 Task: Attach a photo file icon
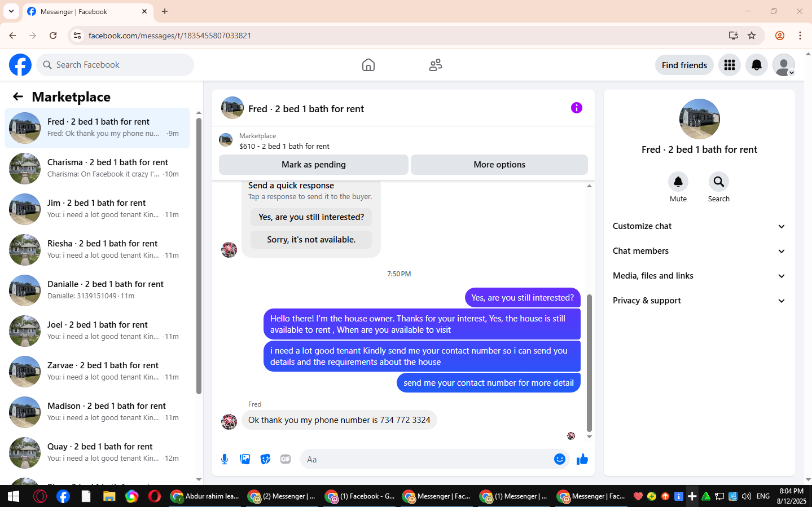point(245,459)
